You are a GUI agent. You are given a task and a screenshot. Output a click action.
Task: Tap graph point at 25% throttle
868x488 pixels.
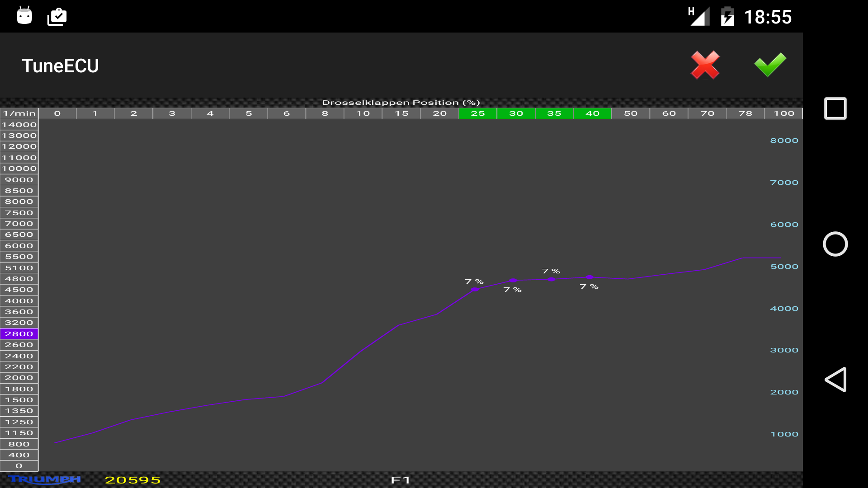pos(475,289)
